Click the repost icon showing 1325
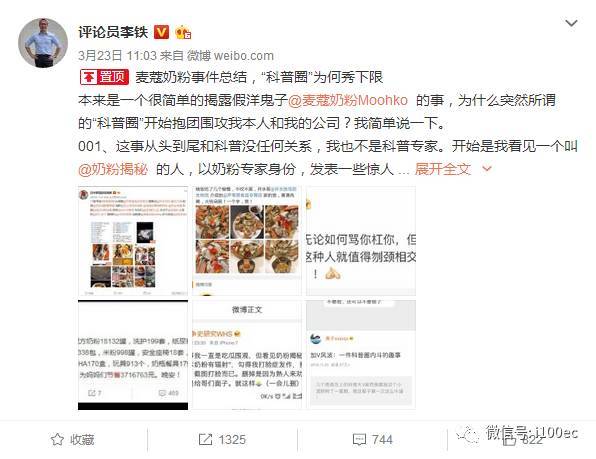The height and width of the screenshot is (459, 596). click(x=222, y=440)
